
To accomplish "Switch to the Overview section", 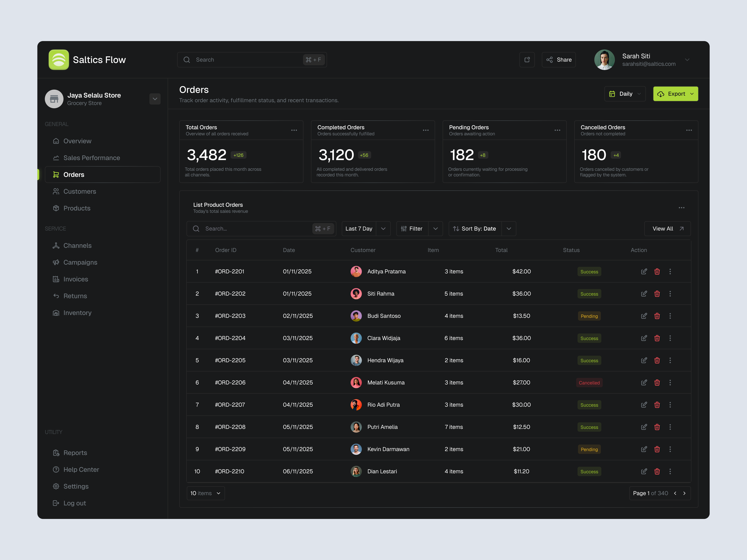I will point(77,141).
